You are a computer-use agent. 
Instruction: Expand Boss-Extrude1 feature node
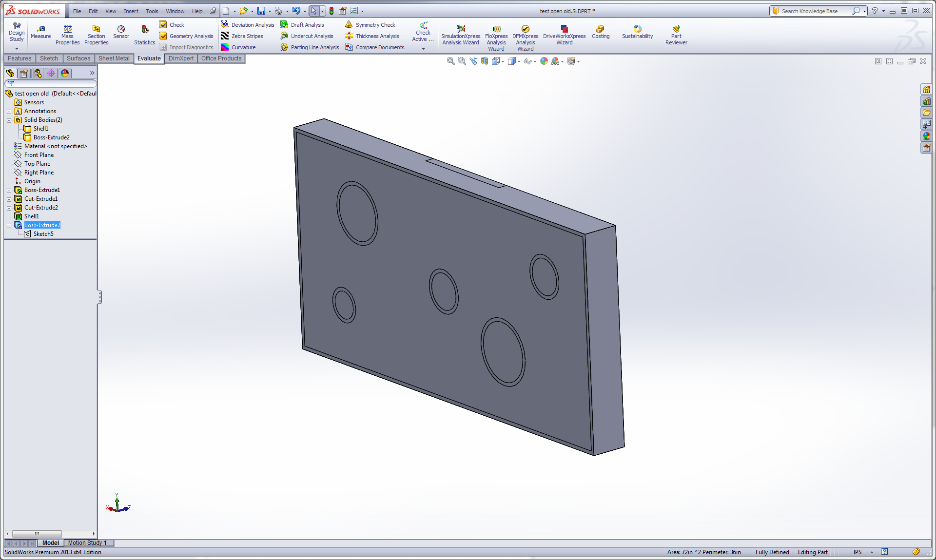pyautogui.click(x=9, y=190)
